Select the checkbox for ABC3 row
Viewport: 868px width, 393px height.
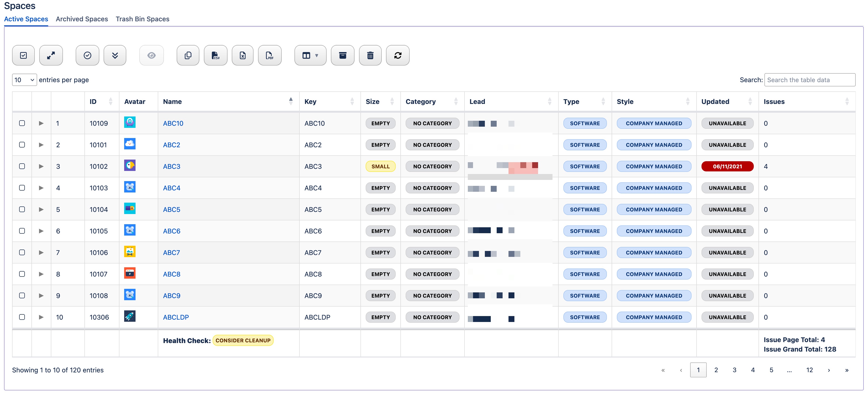(x=22, y=166)
